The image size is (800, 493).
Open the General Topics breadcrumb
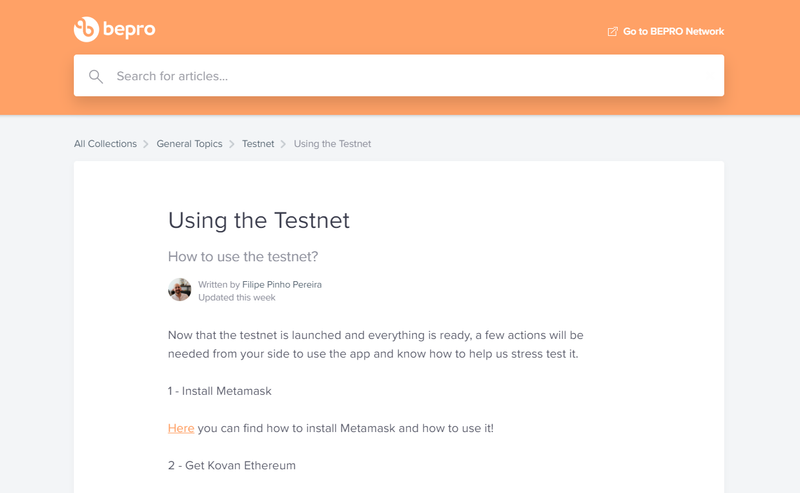point(189,144)
